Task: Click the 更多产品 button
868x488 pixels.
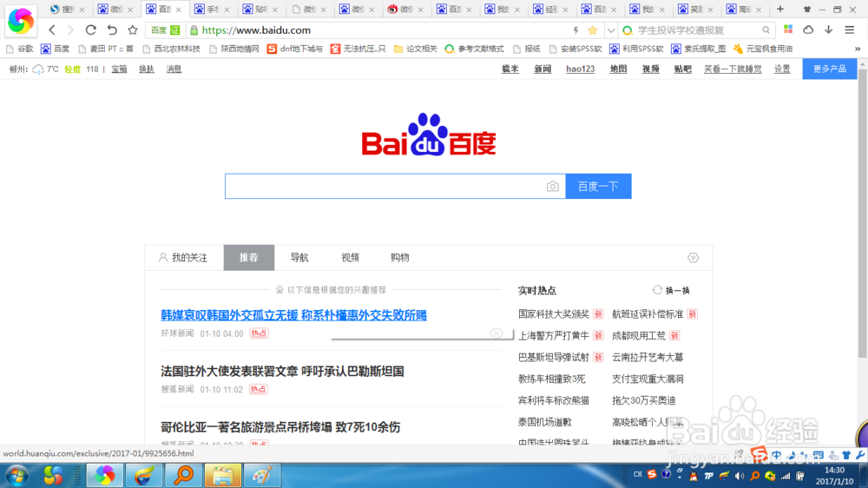Action: [829, 69]
